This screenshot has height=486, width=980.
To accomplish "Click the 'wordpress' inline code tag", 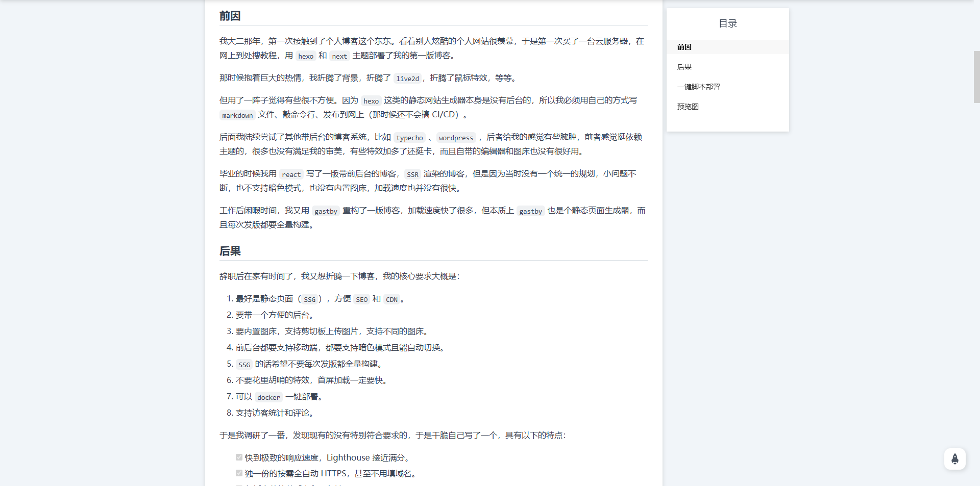I will [456, 138].
